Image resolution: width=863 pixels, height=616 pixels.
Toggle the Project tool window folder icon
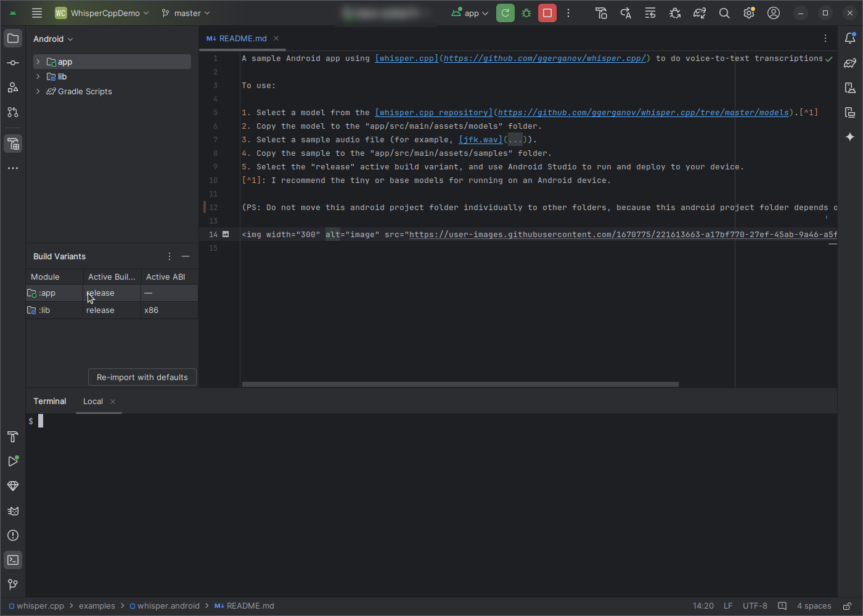tap(13, 38)
